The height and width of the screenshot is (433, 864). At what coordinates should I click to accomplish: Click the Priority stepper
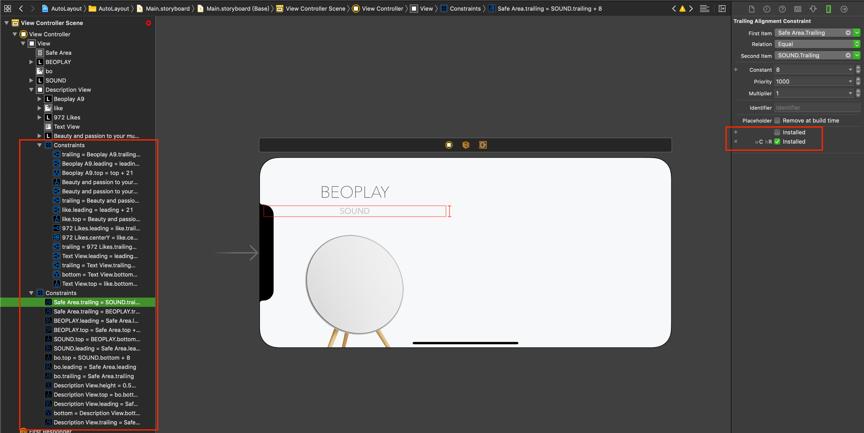click(x=858, y=82)
